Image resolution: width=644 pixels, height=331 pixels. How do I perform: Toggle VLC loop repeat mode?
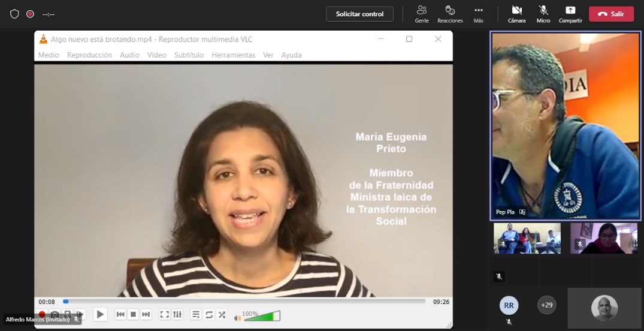[x=209, y=314]
